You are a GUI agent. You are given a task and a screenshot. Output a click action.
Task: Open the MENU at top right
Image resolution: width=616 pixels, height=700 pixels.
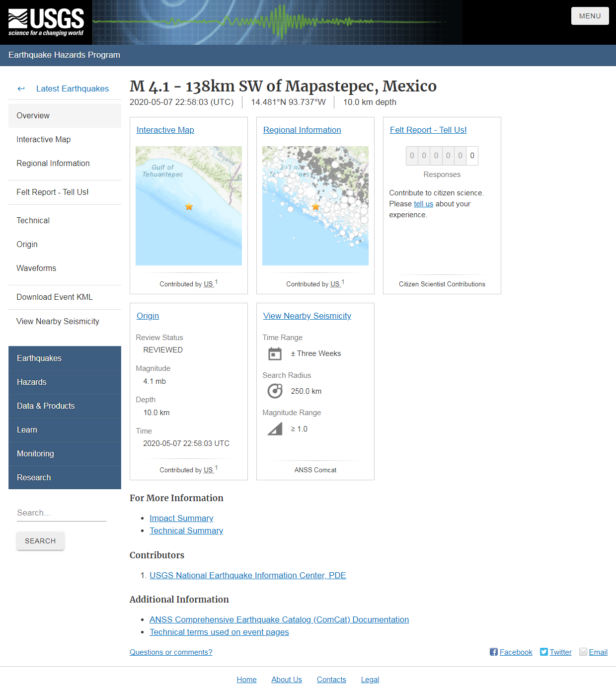click(x=590, y=15)
